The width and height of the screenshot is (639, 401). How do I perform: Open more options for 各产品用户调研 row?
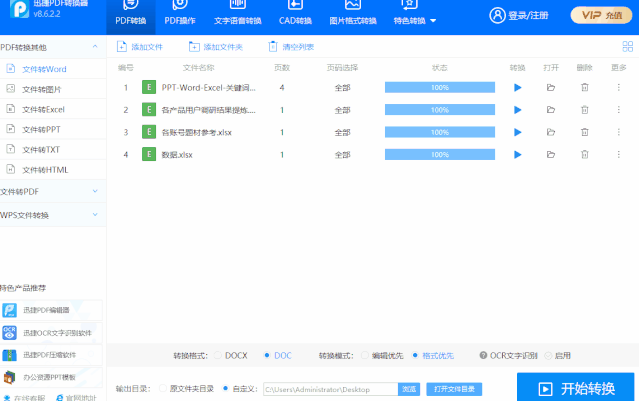click(619, 110)
